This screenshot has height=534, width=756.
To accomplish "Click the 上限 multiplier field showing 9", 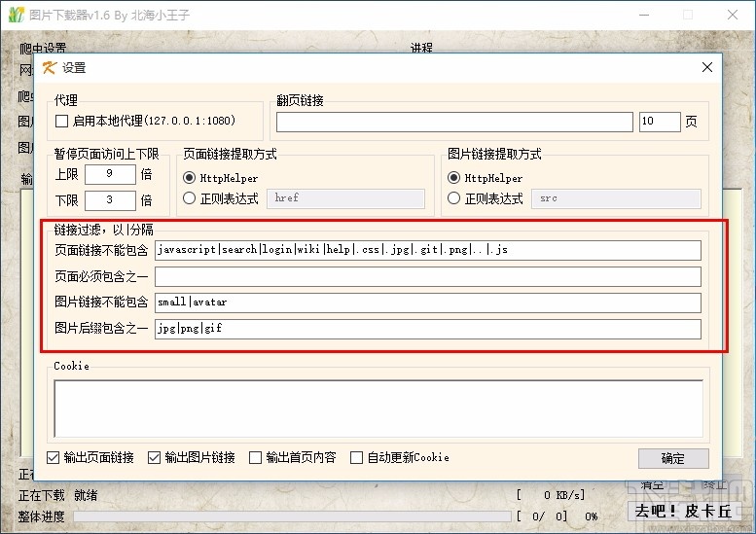I will point(110,174).
